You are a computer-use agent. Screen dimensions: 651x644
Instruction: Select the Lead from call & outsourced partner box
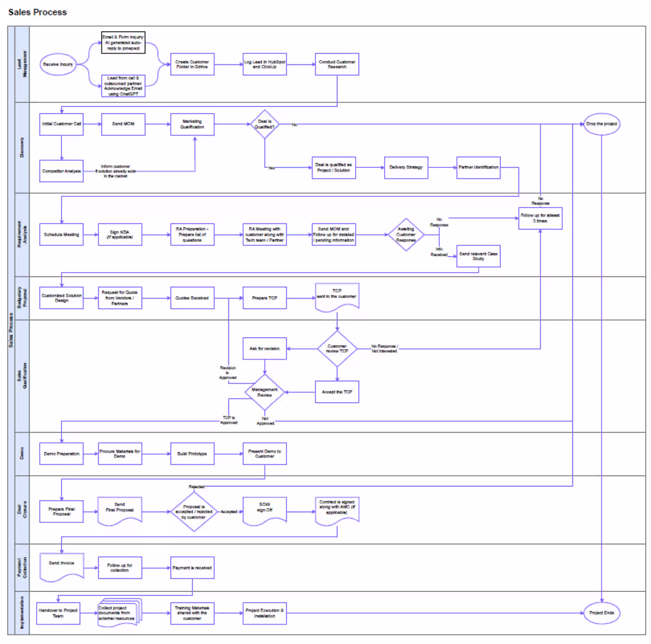pyautogui.click(x=123, y=86)
